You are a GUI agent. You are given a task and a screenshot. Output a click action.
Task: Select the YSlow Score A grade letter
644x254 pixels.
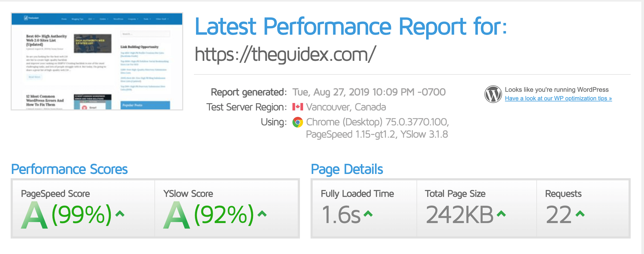[x=177, y=215]
